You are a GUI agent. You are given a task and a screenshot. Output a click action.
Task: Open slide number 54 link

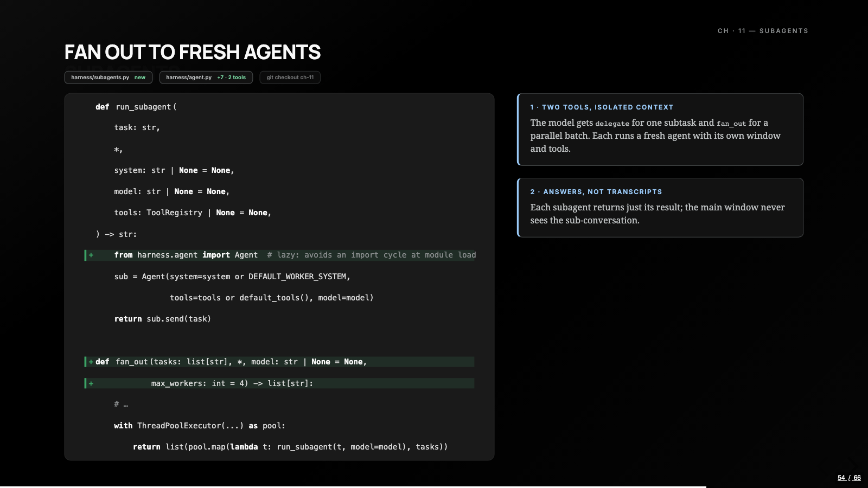click(x=841, y=478)
